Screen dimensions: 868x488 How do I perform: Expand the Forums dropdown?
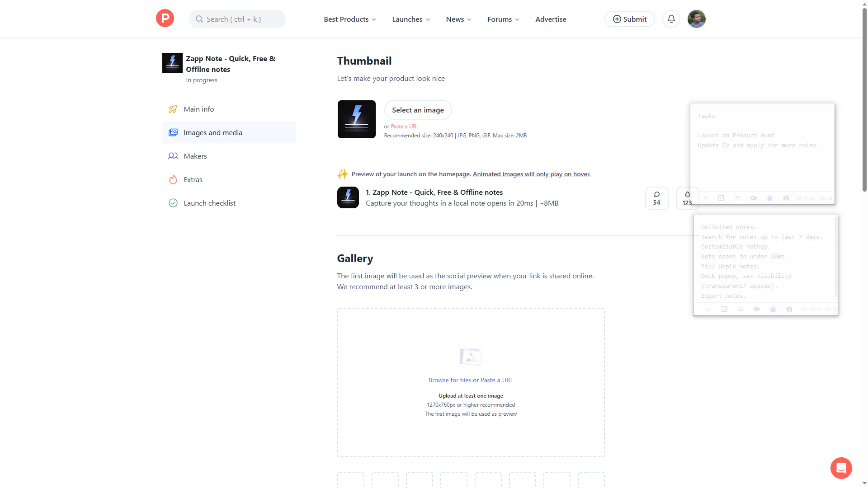pyautogui.click(x=503, y=19)
